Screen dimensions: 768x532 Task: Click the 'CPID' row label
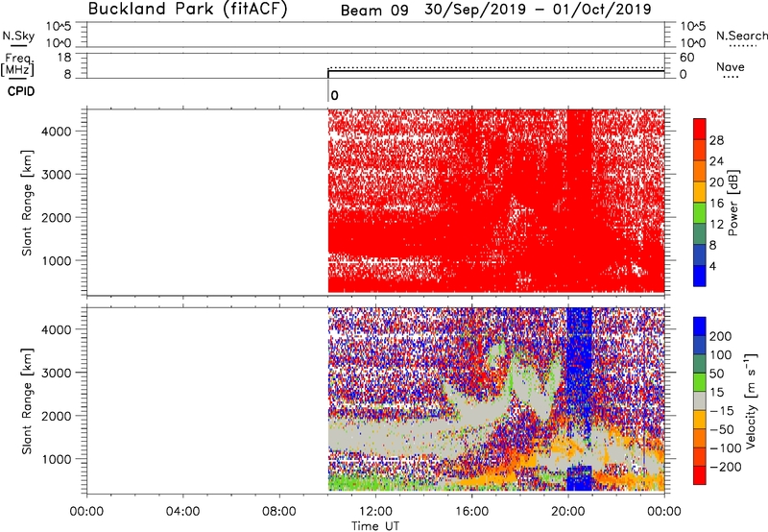(x=21, y=91)
